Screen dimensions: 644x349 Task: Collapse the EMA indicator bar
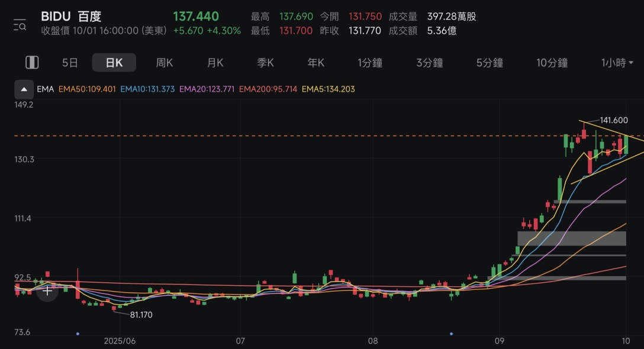point(23,89)
